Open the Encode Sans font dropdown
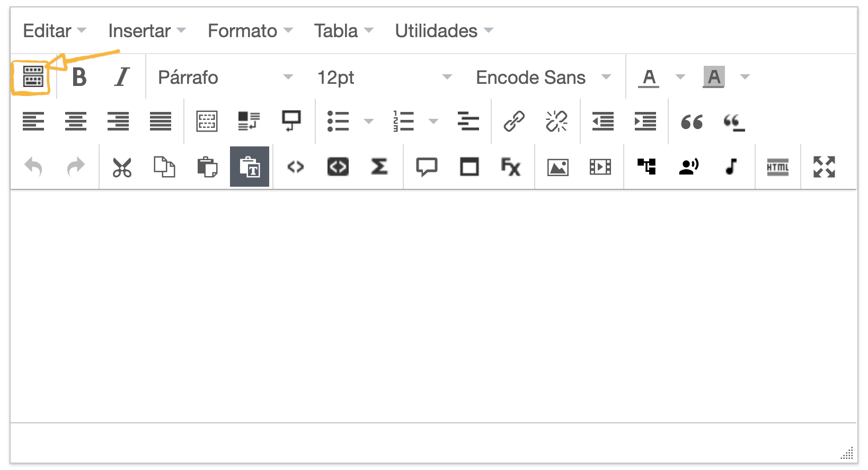 (543, 77)
